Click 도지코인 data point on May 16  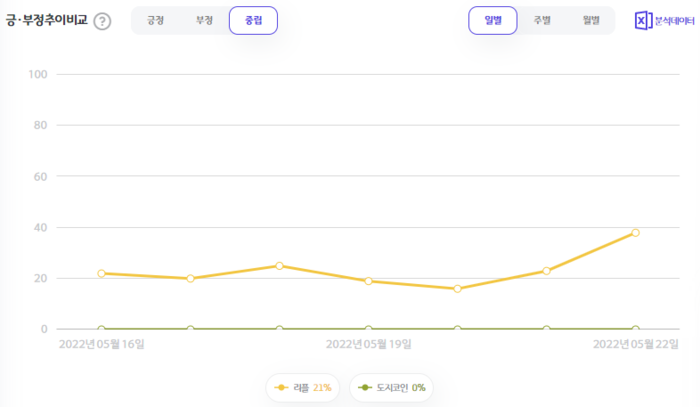pos(101,329)
